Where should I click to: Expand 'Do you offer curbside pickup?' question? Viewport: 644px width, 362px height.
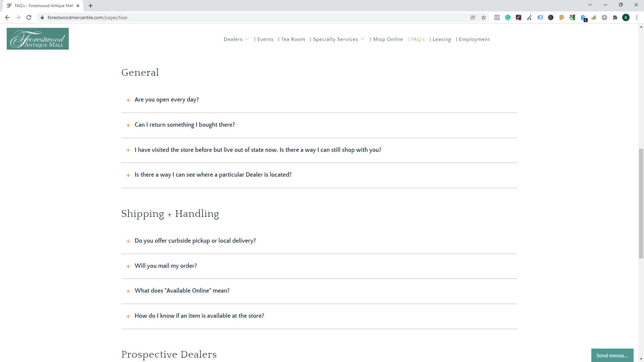click(x=129, y=240)
